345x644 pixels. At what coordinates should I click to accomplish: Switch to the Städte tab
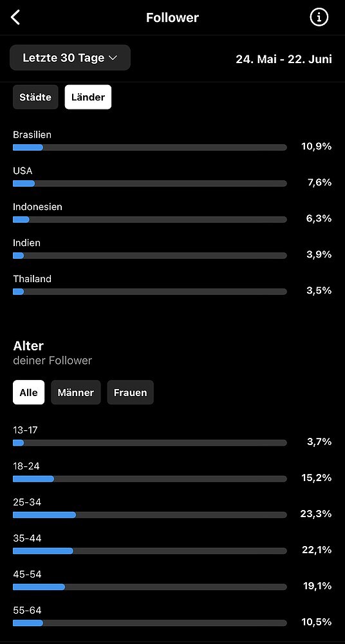(35, 97)
